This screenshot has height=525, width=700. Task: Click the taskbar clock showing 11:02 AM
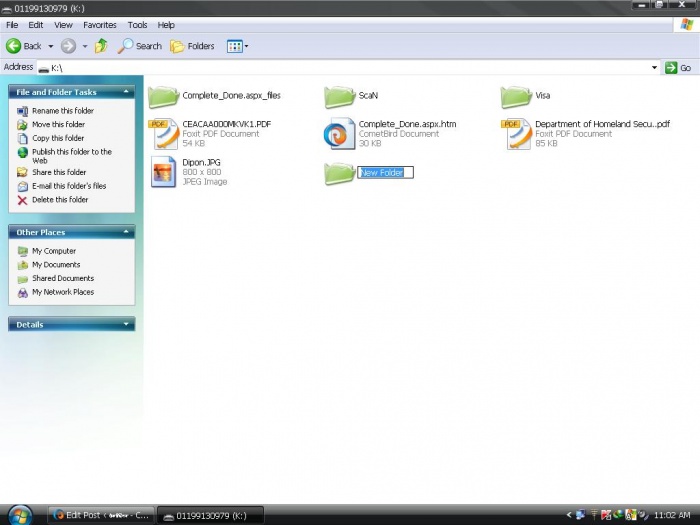point(672,515)
